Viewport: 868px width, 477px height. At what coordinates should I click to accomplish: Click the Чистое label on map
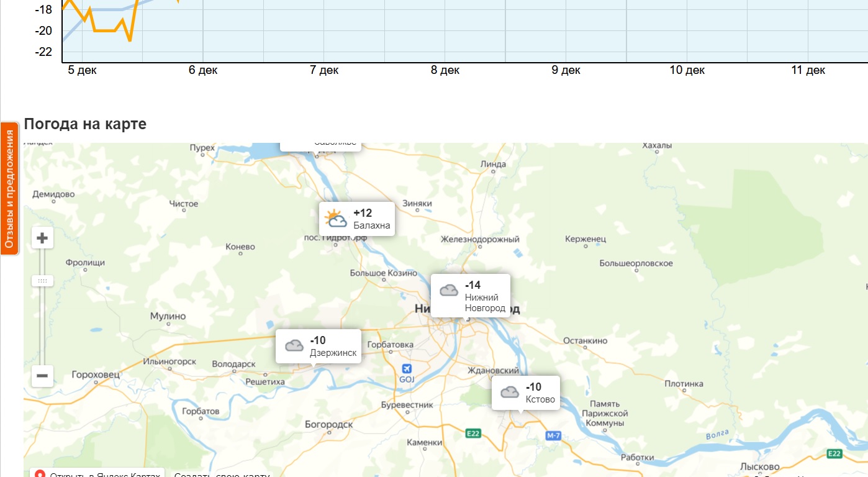(184, 204)
